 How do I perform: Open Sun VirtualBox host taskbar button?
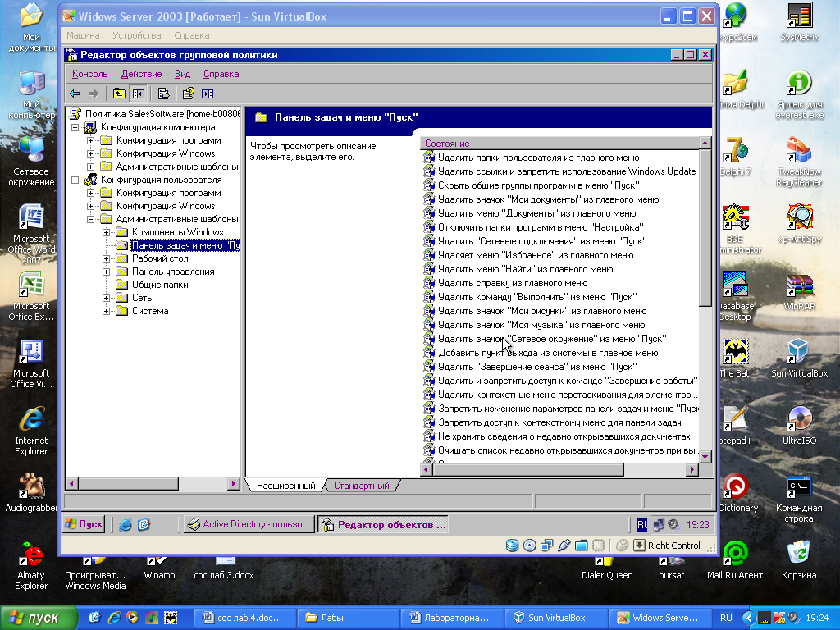[555, 618]
